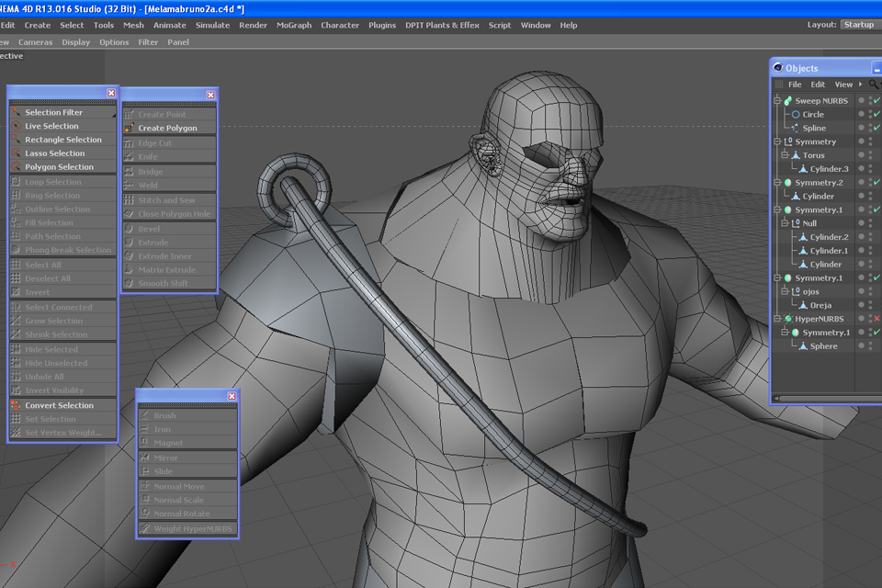The width and height of the screenshot is (882, 588).
Task: Open the viewport Cameras menu
Action: click(35, 42)
